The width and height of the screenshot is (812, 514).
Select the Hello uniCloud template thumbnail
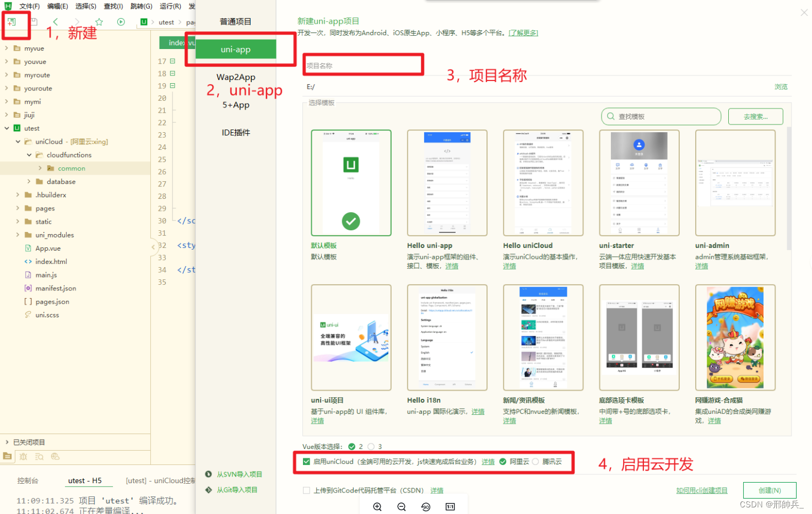pos(543,183)
